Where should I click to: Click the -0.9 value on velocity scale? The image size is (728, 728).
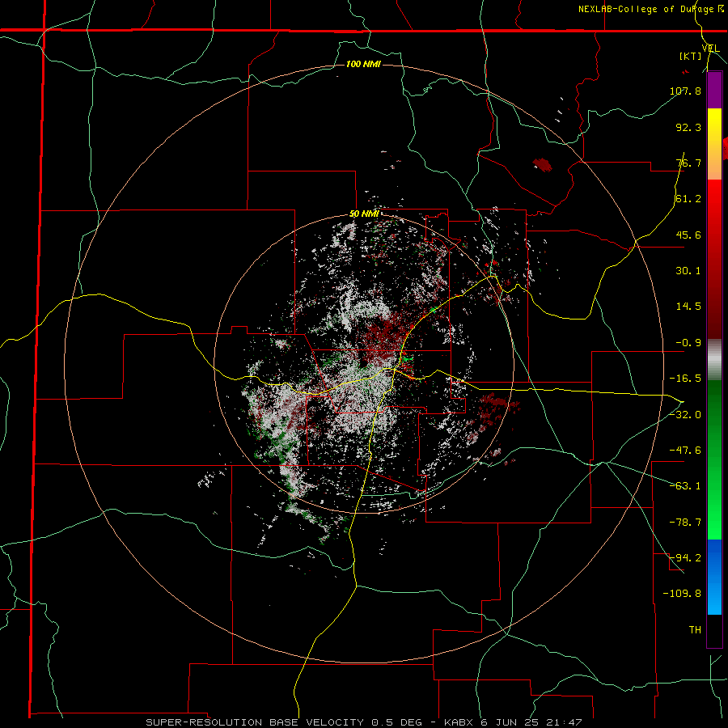688,343
